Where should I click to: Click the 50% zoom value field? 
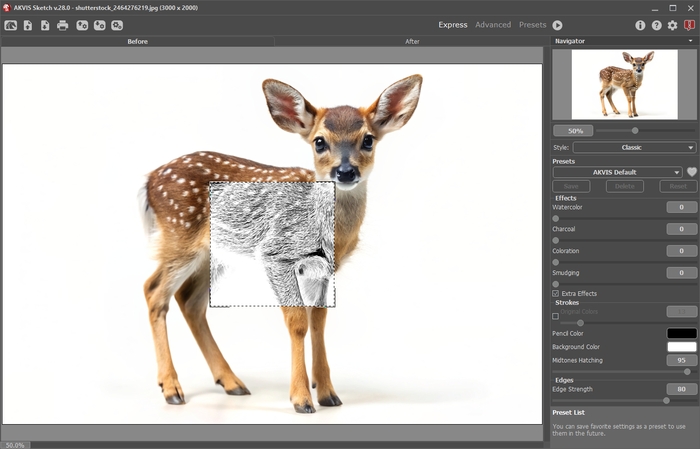[x=573, y=131]
